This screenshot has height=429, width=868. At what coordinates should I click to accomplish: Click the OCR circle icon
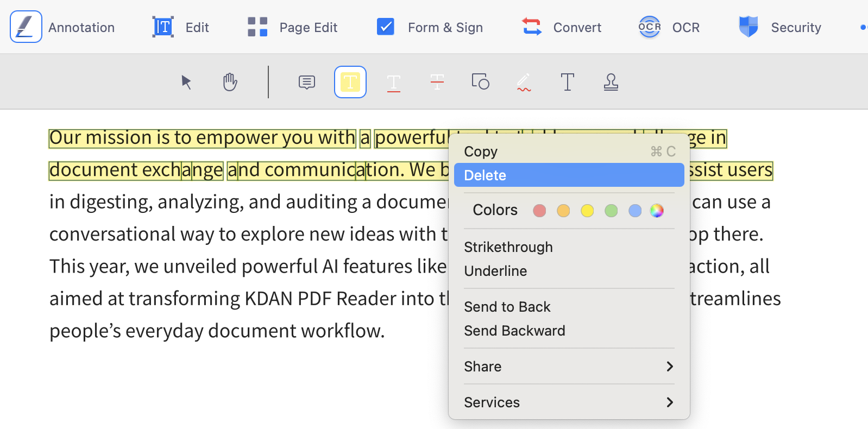tap(649, 27)
